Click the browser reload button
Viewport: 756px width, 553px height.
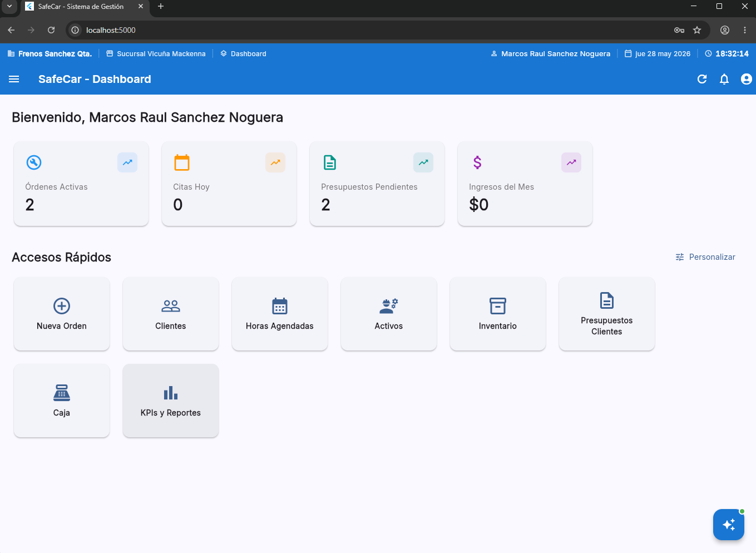[x=51, y=30]
